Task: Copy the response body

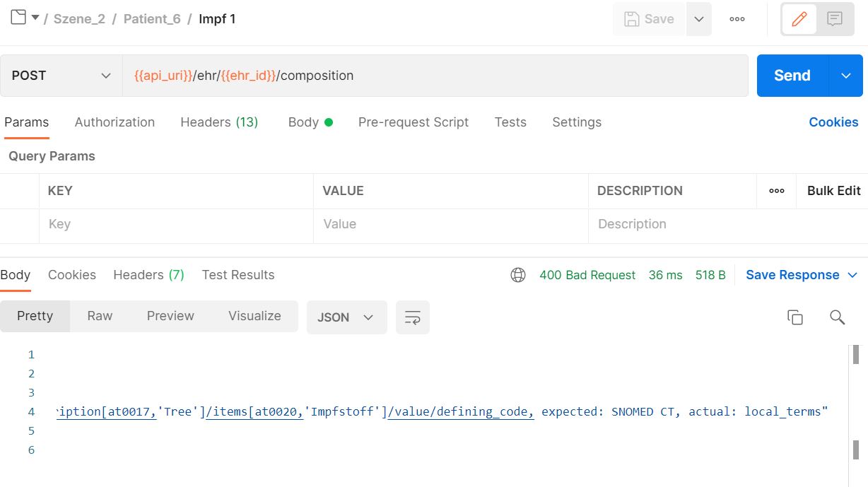Action: click(794, 318)
